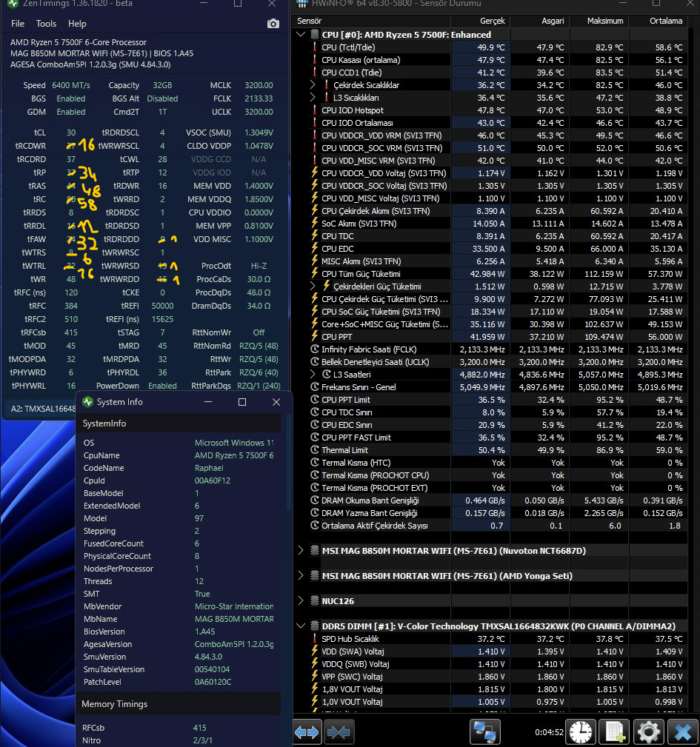Click the CodeName value Raphael in System Info
Screen dimensions: 700x747
click(x=209, y=468)
